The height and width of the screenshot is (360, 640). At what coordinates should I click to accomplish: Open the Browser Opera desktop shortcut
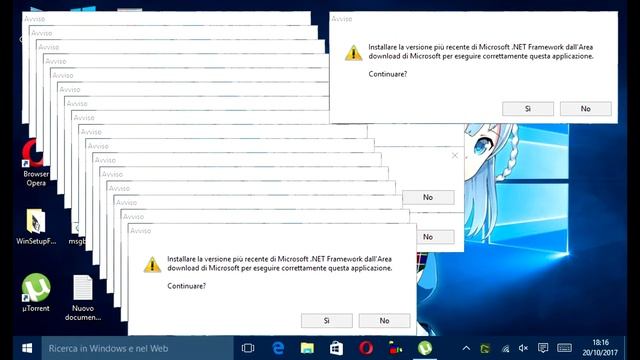[x=36, y=162]
